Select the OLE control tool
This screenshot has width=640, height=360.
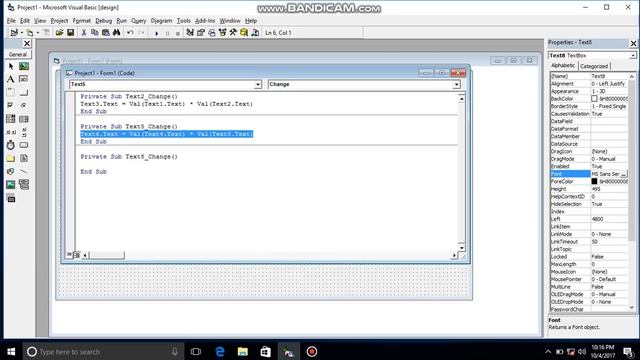click(11, 198)
